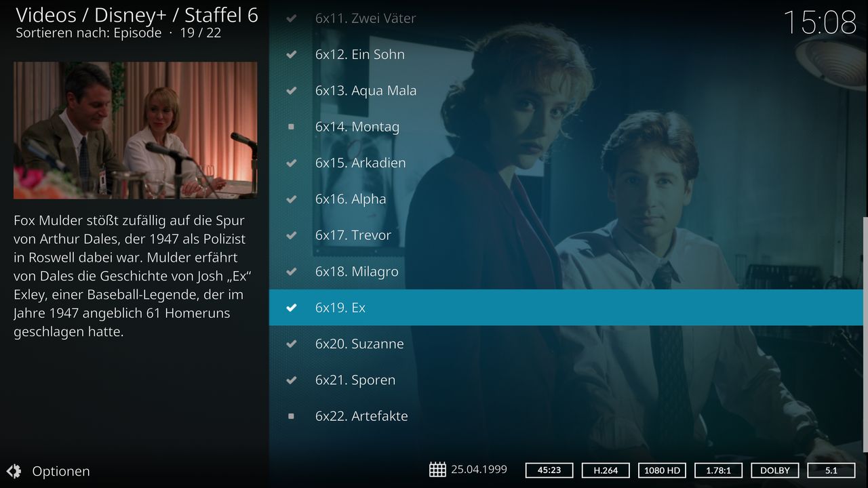The image size is (868, 488).
Task: Click the 1.78:1 aspect ratio badge
Action: (718, 470)
